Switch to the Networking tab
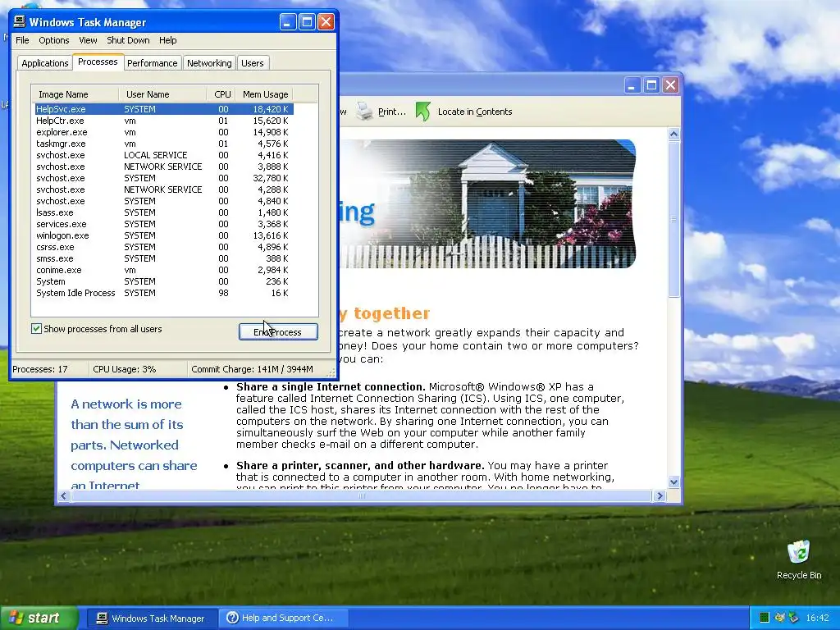 tap(209, 63)
